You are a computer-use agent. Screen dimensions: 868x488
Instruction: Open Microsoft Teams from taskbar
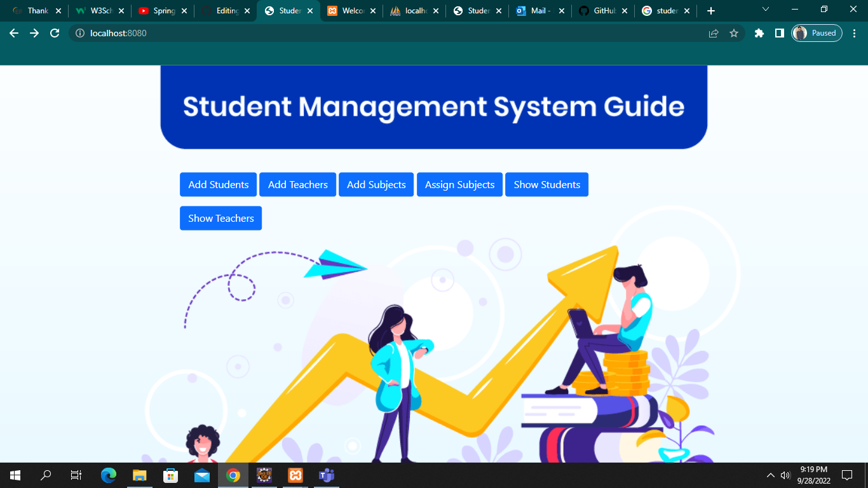click(x=327, y=475)
